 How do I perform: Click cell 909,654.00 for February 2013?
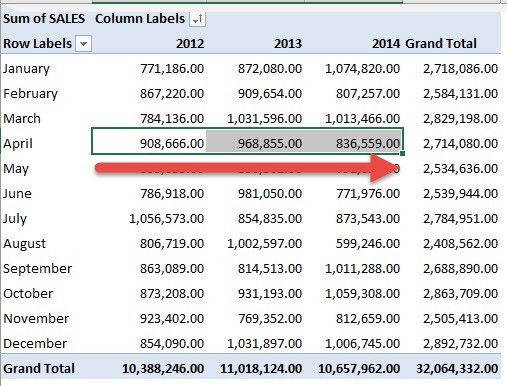point(270,94)
